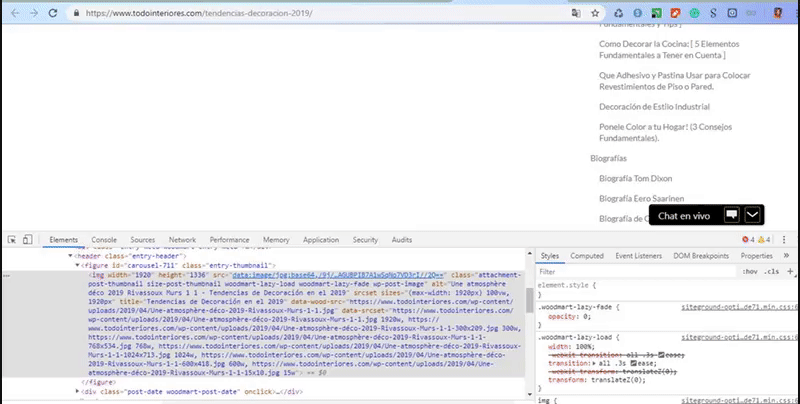The width and height of the screenshot is (800, 404).
Task: Click the teal round extension icon
Action: click(x=694, y=13)
